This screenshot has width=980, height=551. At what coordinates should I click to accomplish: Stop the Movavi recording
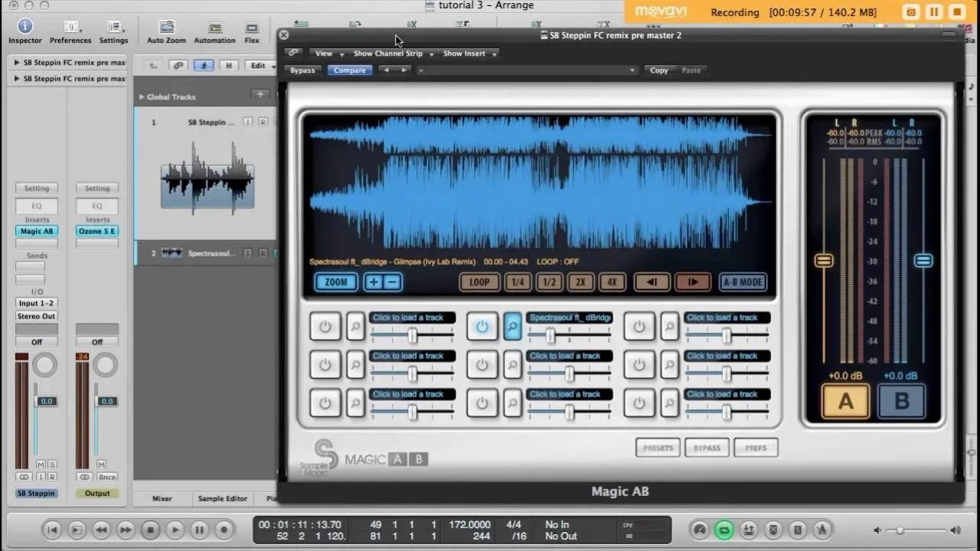pos(957,12)
